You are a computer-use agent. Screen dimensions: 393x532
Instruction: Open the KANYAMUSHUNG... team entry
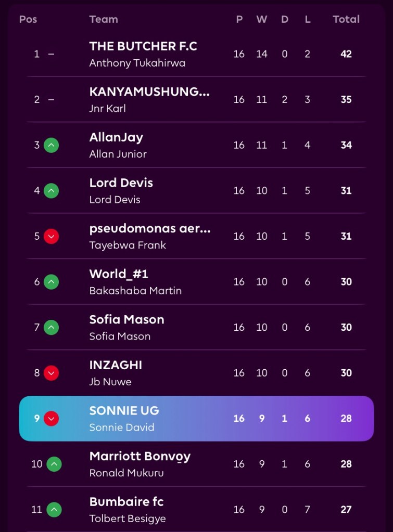coord(149,92)
